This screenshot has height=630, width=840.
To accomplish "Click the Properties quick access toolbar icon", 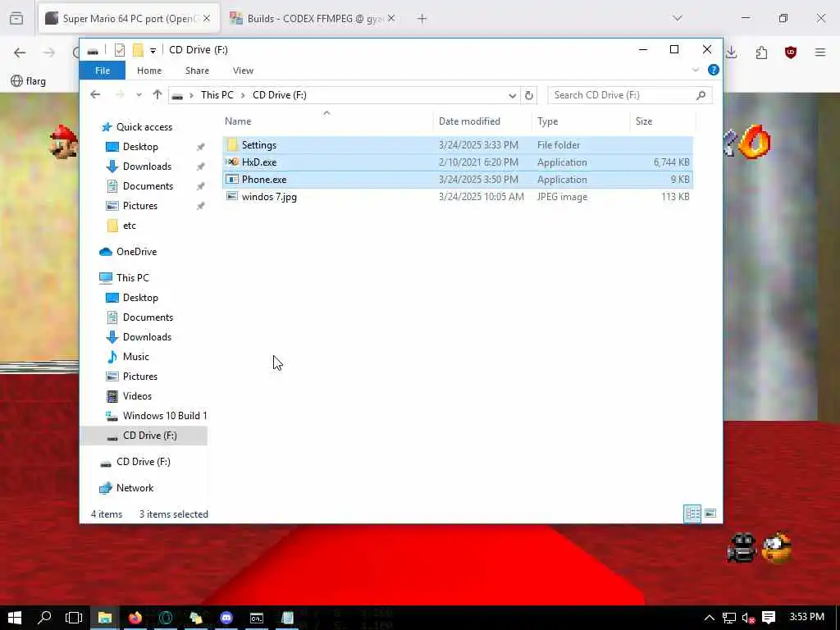I will tap(120, 50).
